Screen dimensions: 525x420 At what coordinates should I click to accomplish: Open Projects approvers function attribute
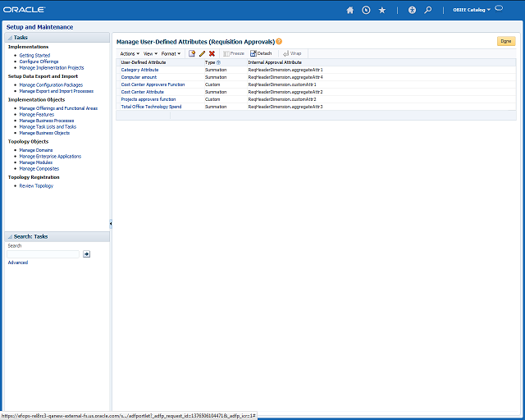click(x=148, y=99)
